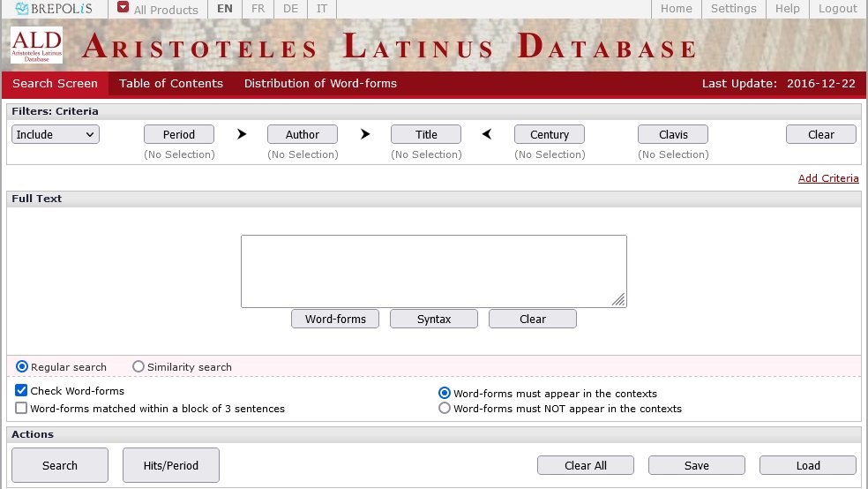Open the Table of Contents tab
The height and width of the screenshot is (489, 868).
click(171, 84)
